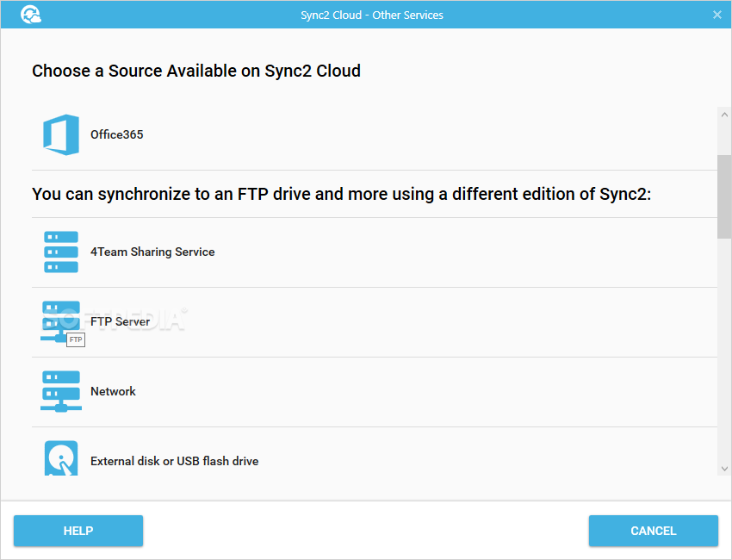
Task: Select the FTP Server label
Action: [x=120, y=321]
